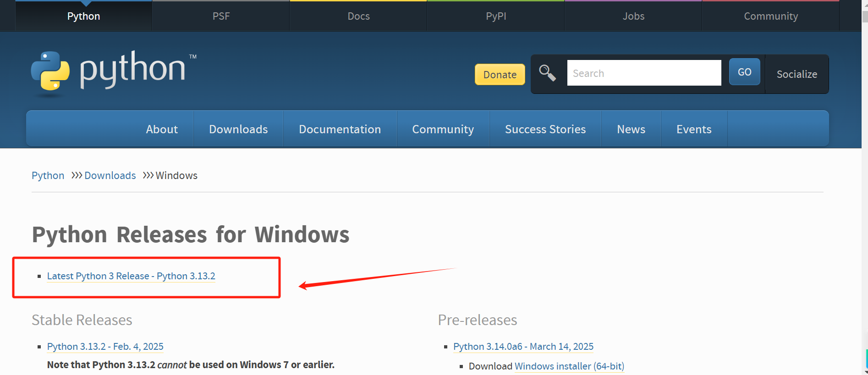Open the News navigation menu
The image size is (868, 375).
click(631, 129)
